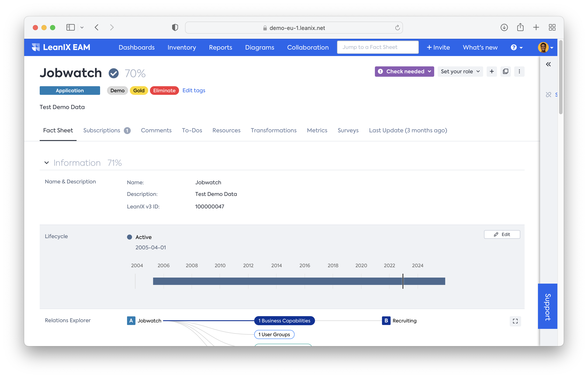Click the Lifecycle Edit button
Image resolution: width=588 pixels, height=378 pixels.
pyautogui.click(x=502, y=234)
